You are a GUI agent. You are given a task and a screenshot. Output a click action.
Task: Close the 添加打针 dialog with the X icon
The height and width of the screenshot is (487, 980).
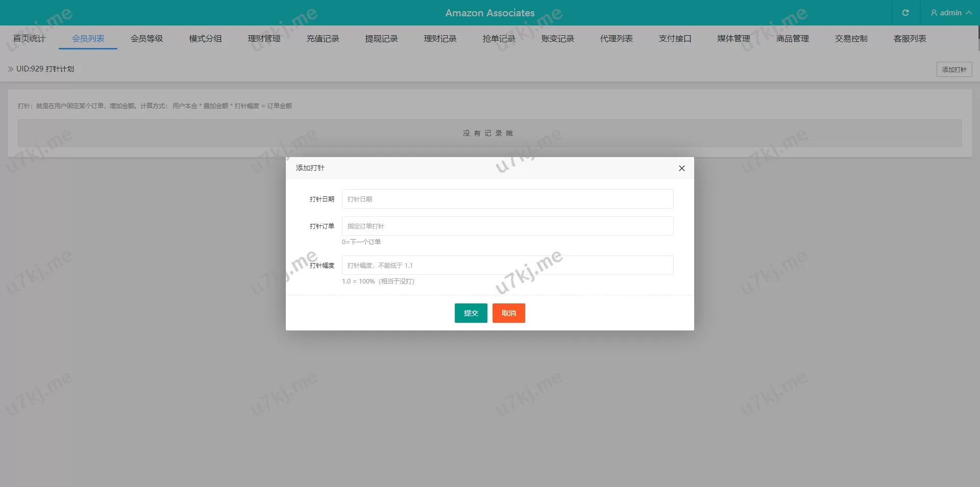tap(681, 168)
